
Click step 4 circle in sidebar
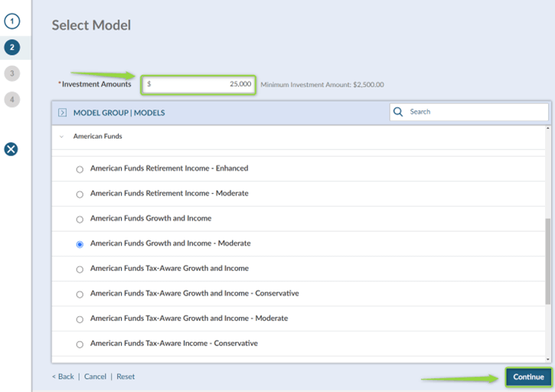11,100
